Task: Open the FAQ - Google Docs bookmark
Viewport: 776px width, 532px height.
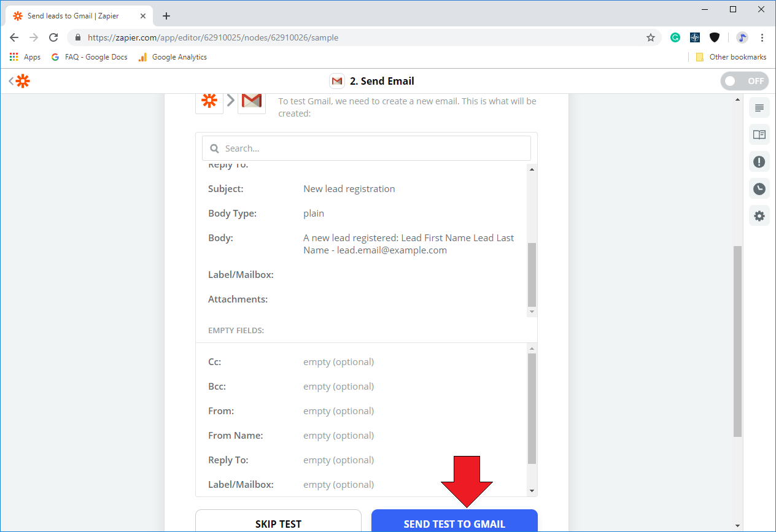Action: pos(90,57)
